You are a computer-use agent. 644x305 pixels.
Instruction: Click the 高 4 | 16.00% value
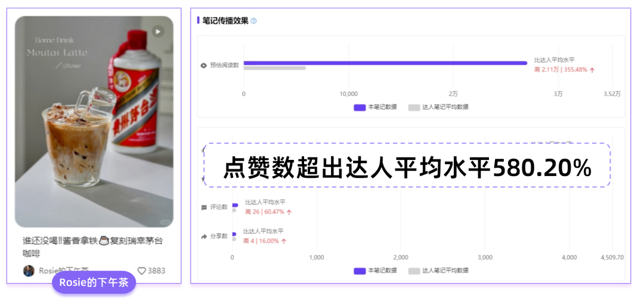click(265, 241)
